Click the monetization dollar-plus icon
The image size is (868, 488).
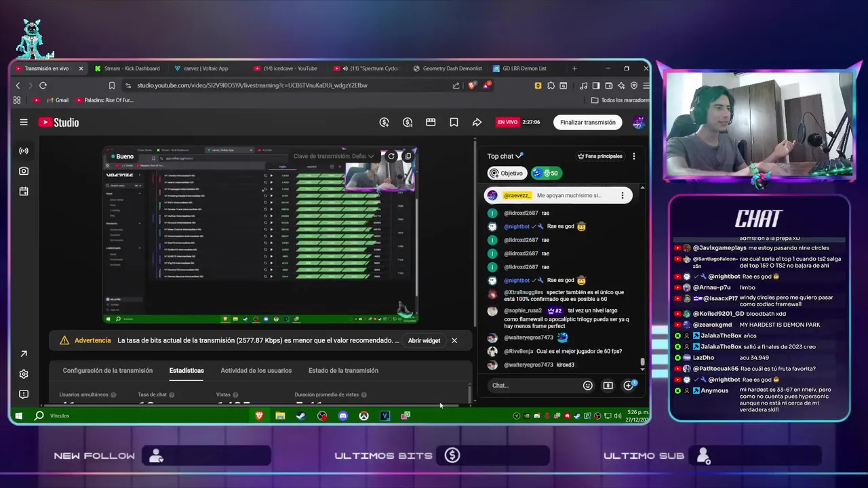click(384, 122)
